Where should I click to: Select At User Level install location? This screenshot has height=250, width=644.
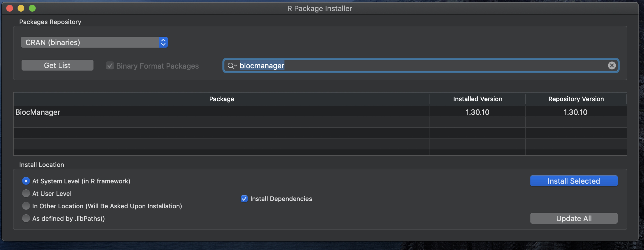pos(26,194)
